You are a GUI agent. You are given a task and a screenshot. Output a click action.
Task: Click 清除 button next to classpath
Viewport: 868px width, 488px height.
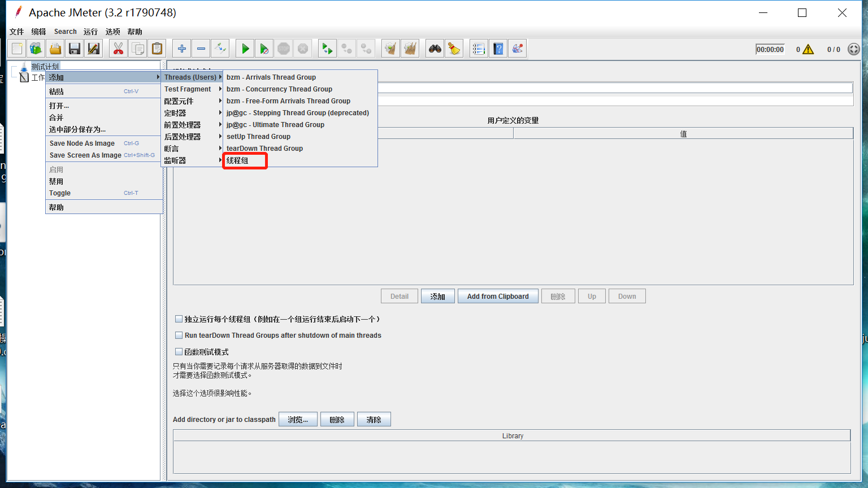[374, 420]
